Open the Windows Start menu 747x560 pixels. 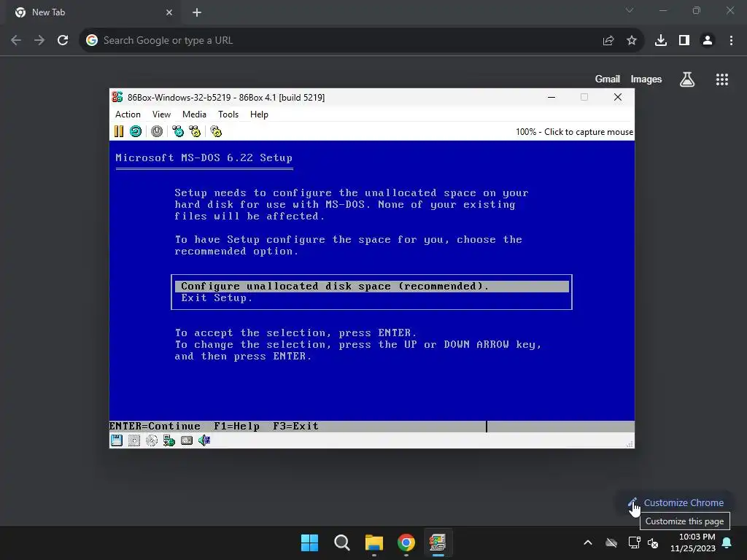[x=309, y=542]
